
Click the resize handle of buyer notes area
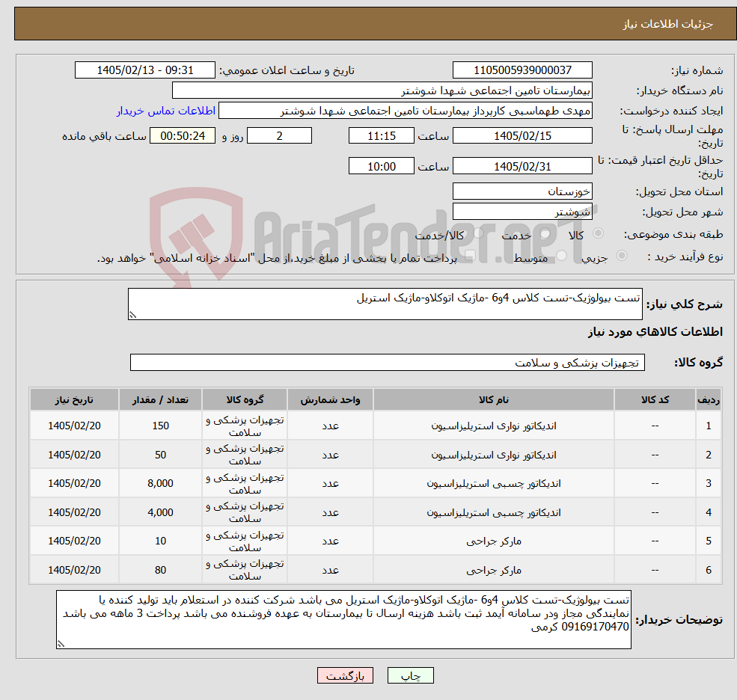click(x=61, y=644)
